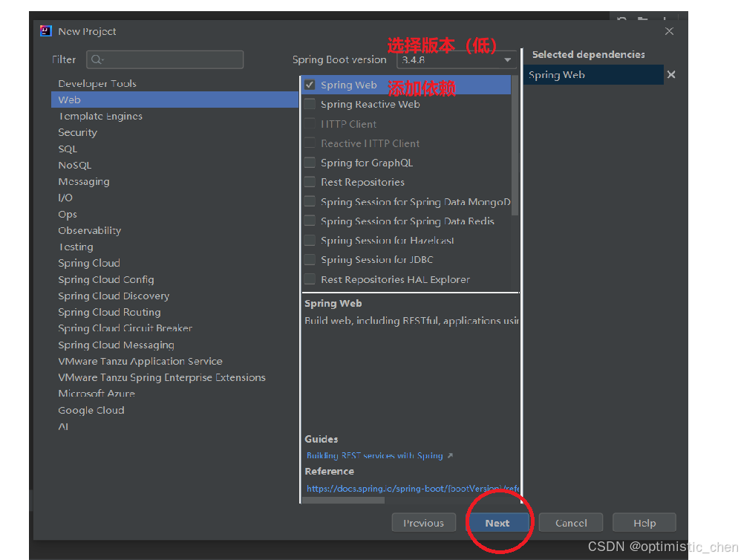Viewport: 741px width, 560px height.
Task: Select the Microsoft Azure category
Action: pos(97,394)
